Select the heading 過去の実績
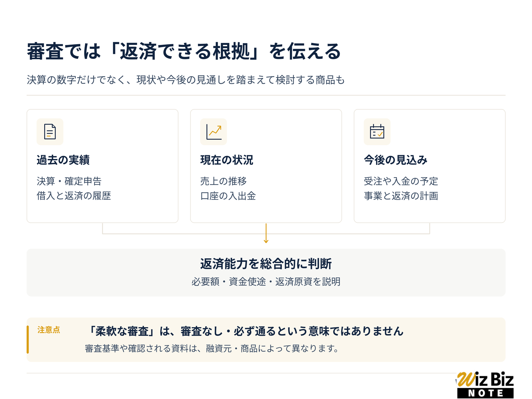The height and width of the screenshot is (399, 532). point(63,160)
